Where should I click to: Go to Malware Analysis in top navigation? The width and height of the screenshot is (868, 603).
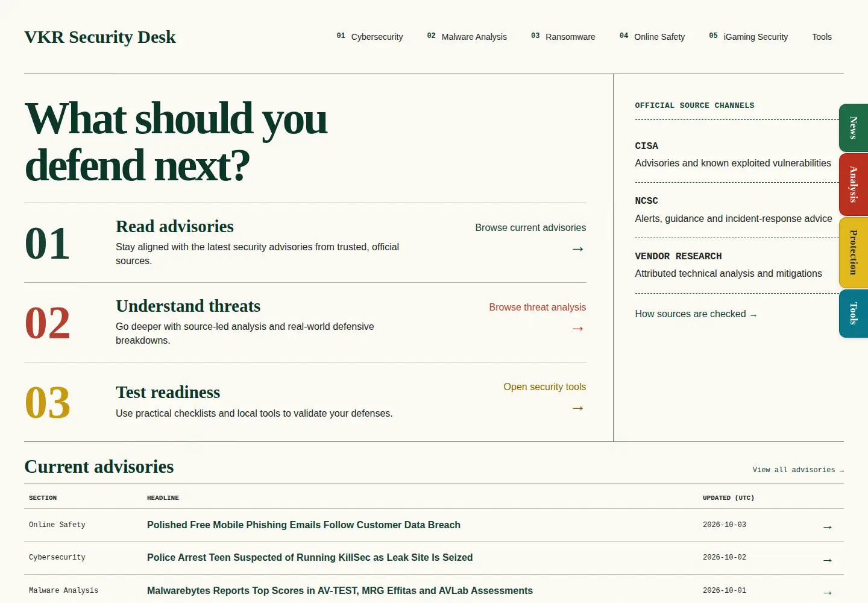click(467, 37)
